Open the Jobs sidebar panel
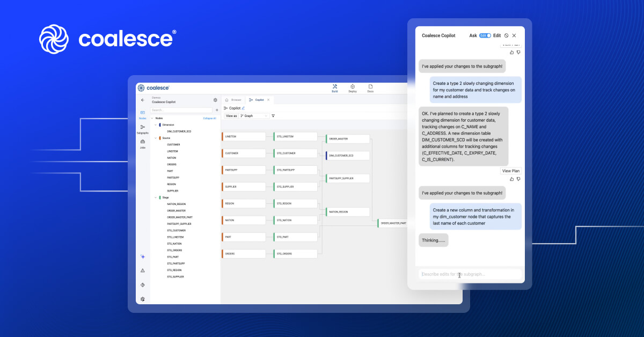Image resolution: width=644 pixels, height=337 pixels. (142, 143)
